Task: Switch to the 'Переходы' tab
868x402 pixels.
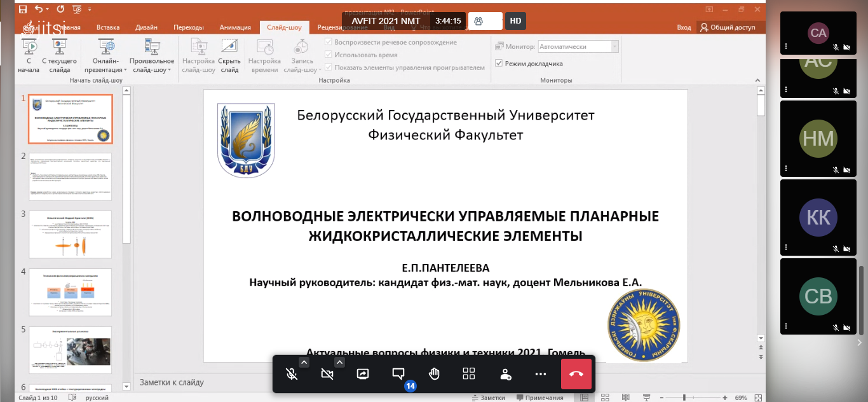Action: [189, 27]
